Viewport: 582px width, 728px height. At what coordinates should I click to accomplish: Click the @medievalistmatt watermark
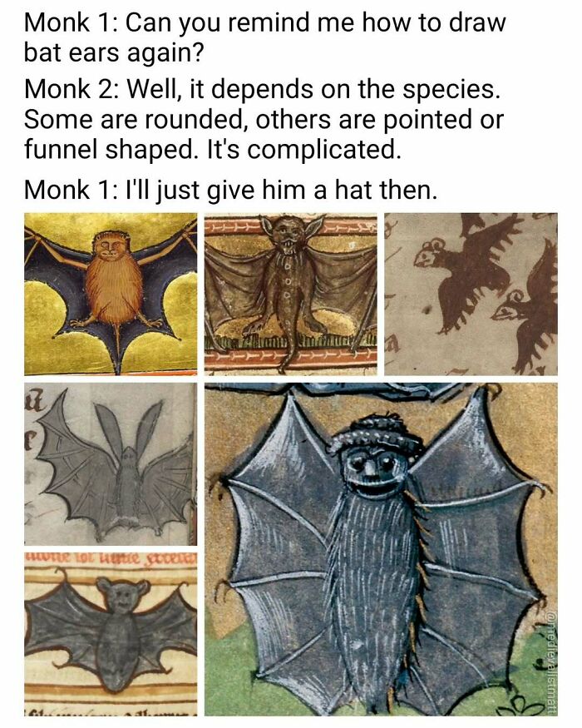pyautogui.click(x=549, y=661)
